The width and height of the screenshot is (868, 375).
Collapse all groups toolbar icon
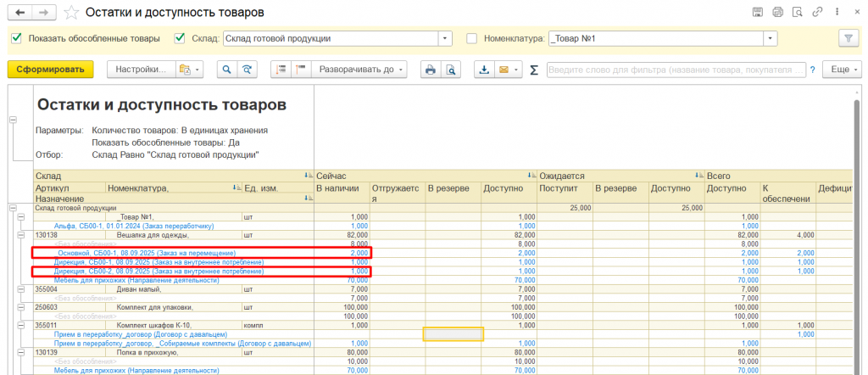point(281,70)
